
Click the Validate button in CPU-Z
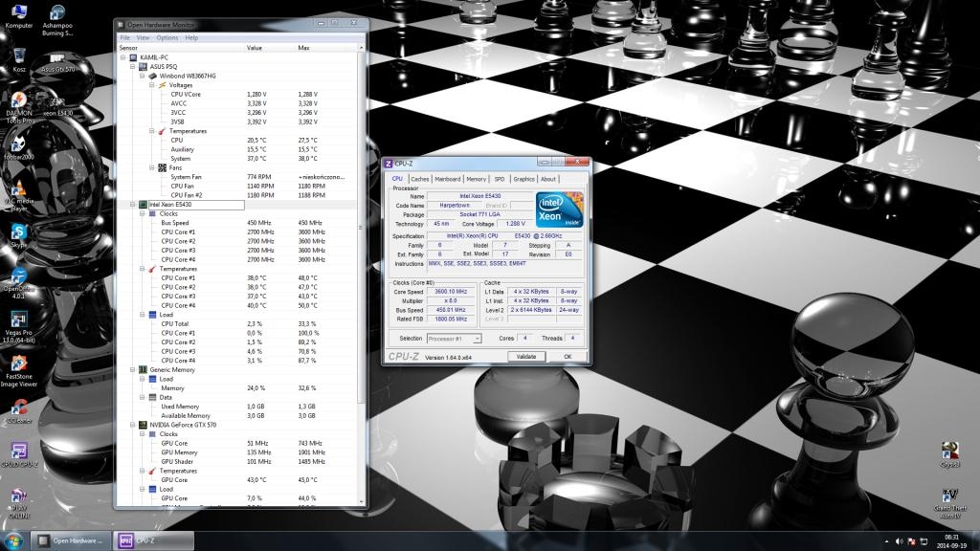(x=526, y=356)
